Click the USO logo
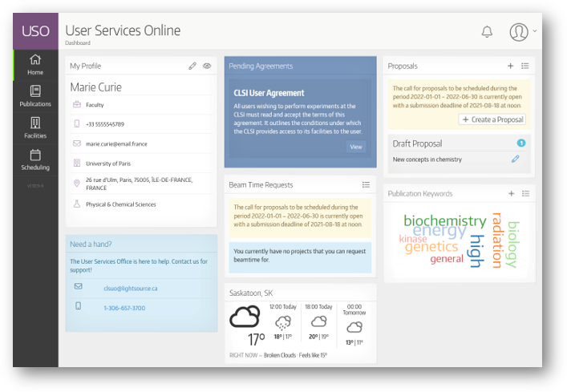Screen dimensions: 567x392 coord(35,31)
